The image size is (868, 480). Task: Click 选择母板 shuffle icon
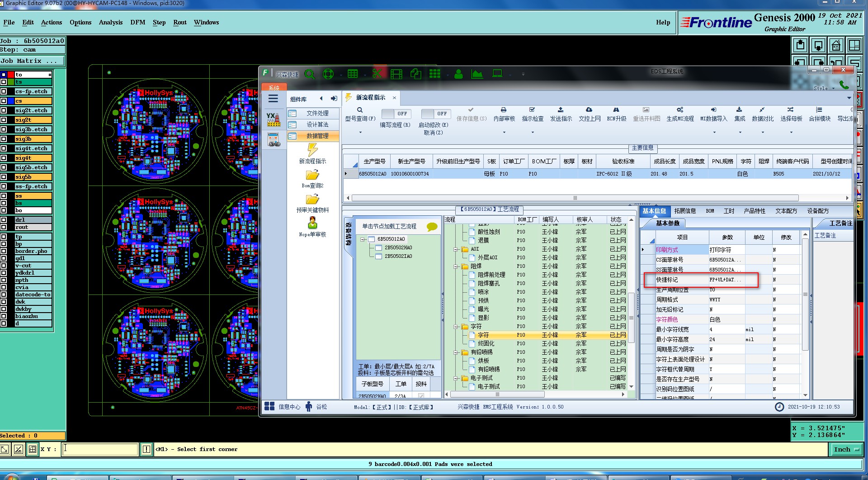click(x=790, y=110)
